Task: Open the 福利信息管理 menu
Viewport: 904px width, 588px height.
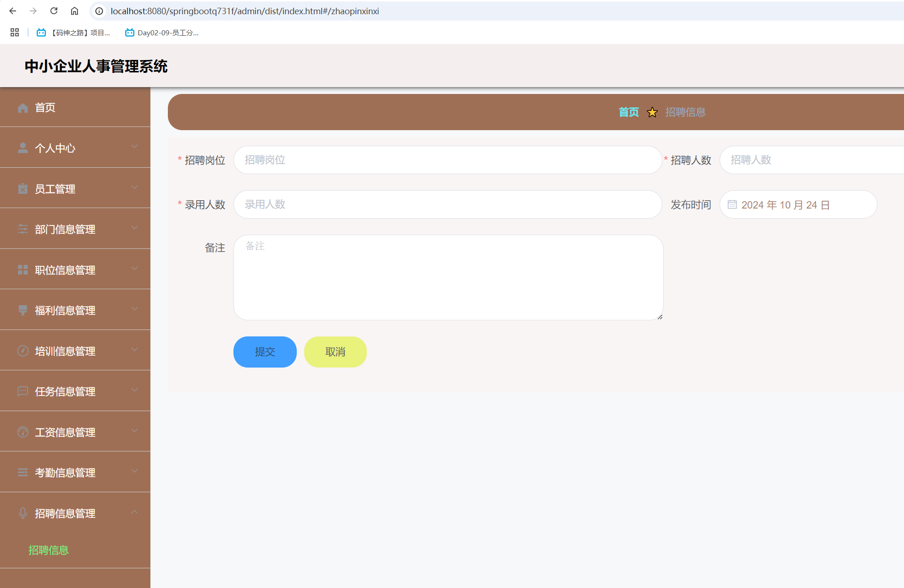Action: coord(75,310)
